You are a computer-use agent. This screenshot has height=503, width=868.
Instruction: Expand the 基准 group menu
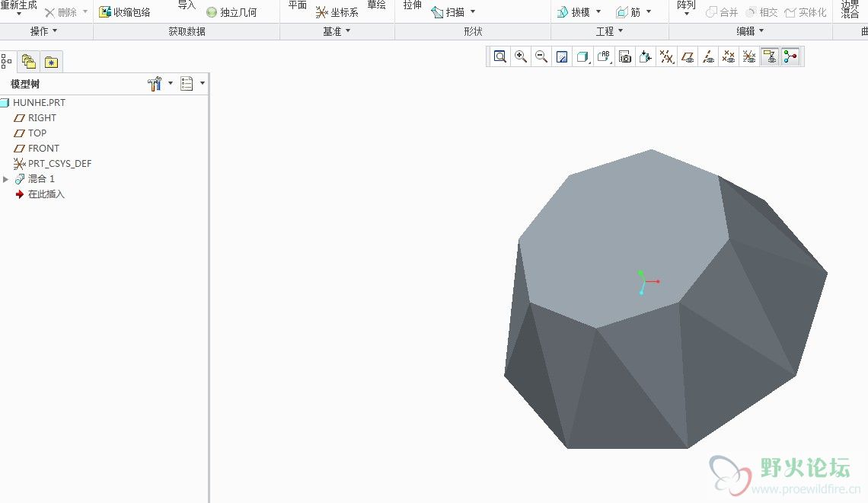tap(337, 31)
